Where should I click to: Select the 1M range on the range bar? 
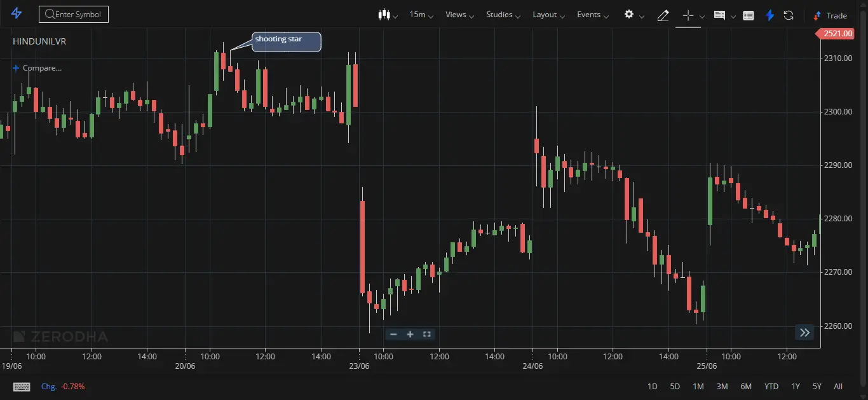[698, 386]
